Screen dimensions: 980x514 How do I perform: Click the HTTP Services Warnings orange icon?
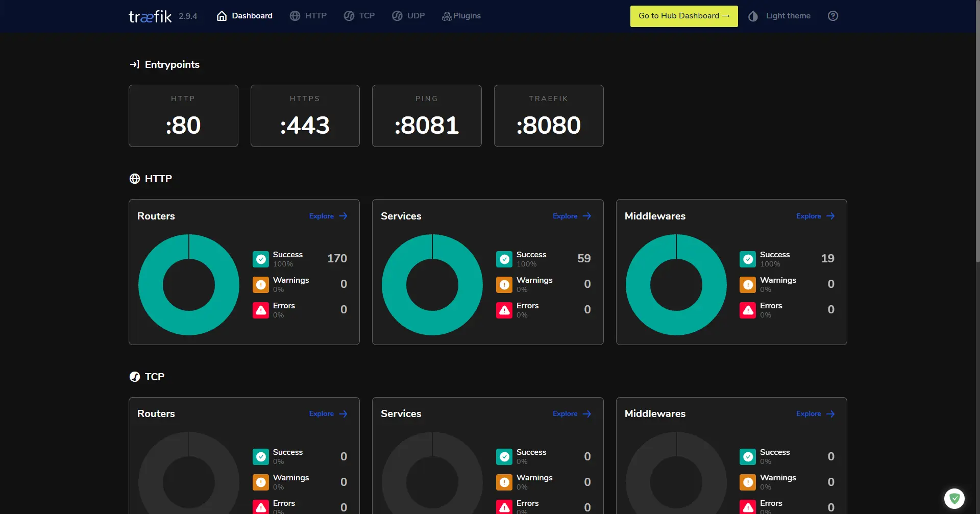tap(504, 285)
